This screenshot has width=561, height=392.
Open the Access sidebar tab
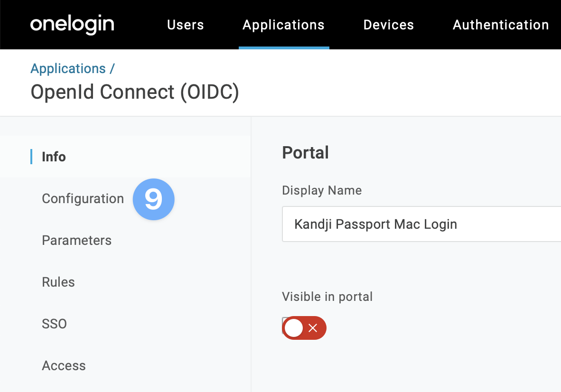pyautogui.click(x=64, y=365)
